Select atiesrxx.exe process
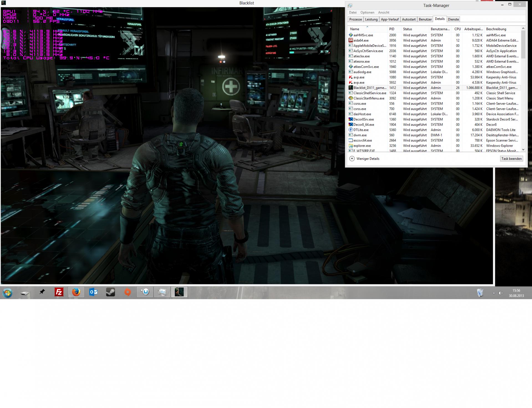Screen dimensions: 532x408 coord(434,62)
